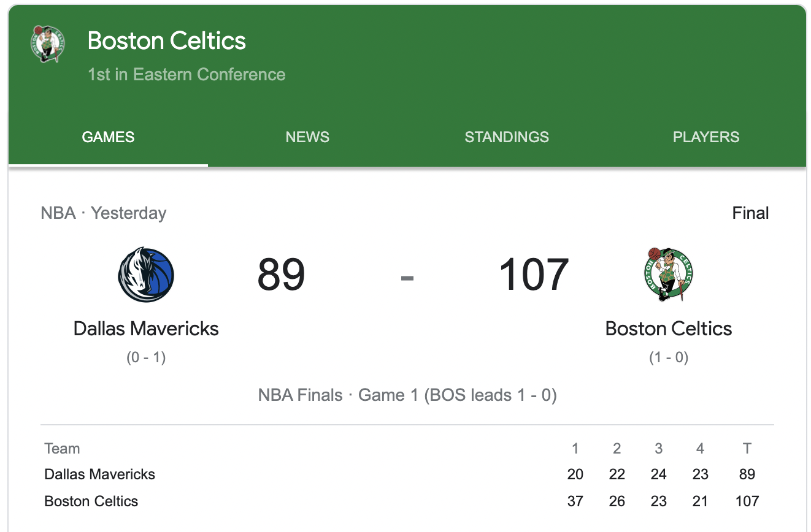Image resolution: width=811 pixels, height=532 pixels.
Task: Click the Boston Celtics logo beside score
Action: (668, 274)
